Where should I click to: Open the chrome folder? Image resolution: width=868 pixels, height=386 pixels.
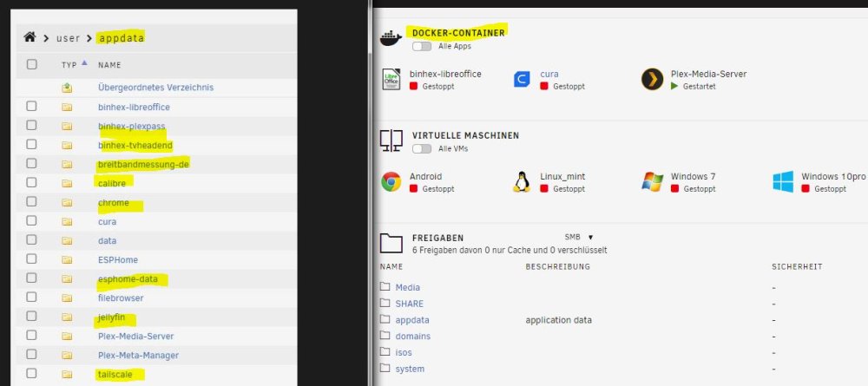[114, 203]
